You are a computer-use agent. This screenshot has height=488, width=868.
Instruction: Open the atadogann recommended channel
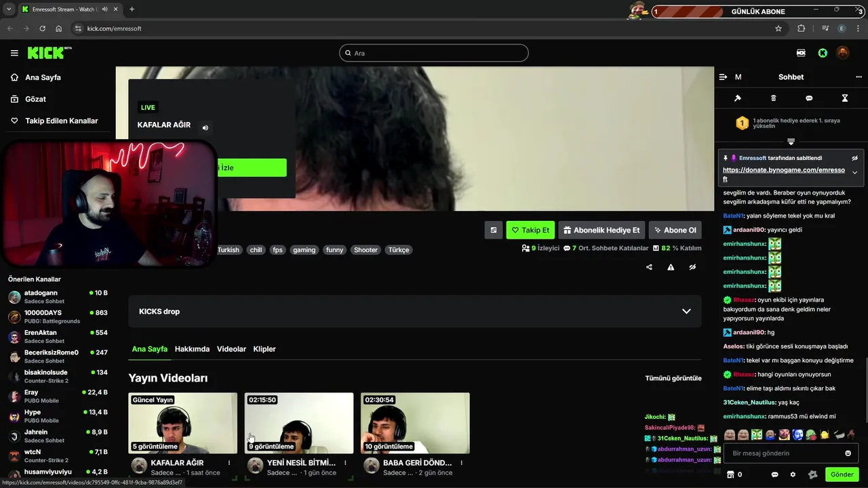pos(58,297)
